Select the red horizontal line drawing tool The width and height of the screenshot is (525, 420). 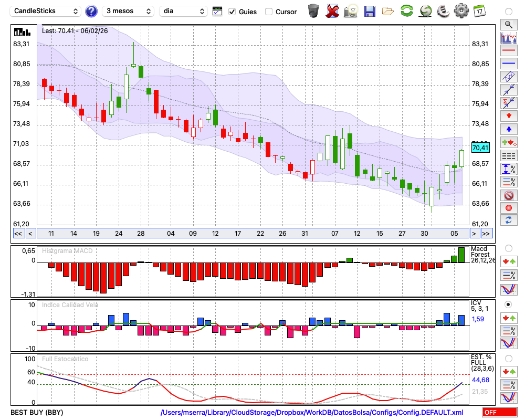point(508,51)
